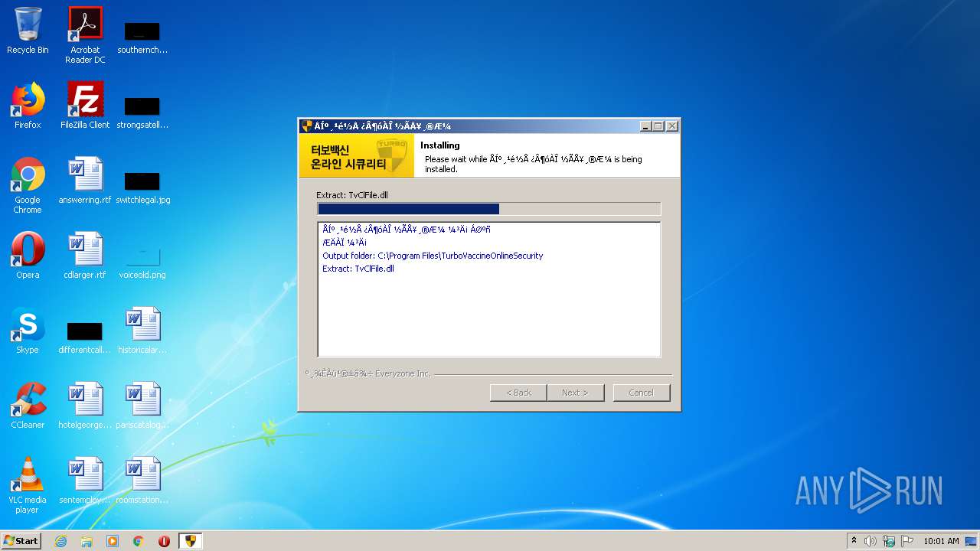Click Show desktop button at taskbar end
The image size is (980, 551).
(972, 541)
